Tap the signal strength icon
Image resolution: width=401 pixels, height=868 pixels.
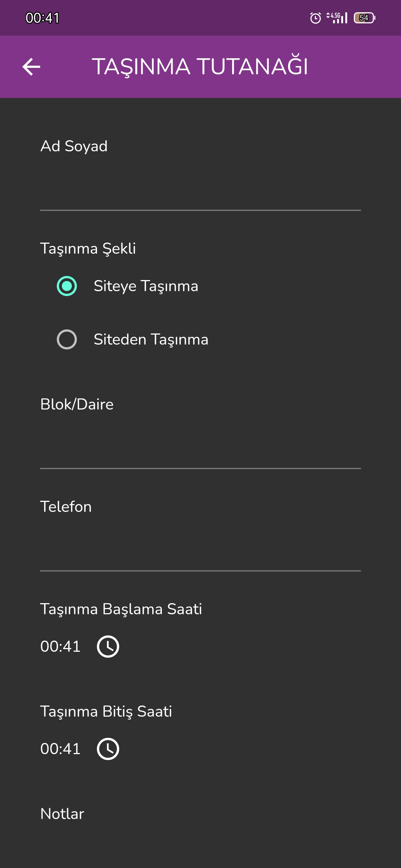point(337,18)
